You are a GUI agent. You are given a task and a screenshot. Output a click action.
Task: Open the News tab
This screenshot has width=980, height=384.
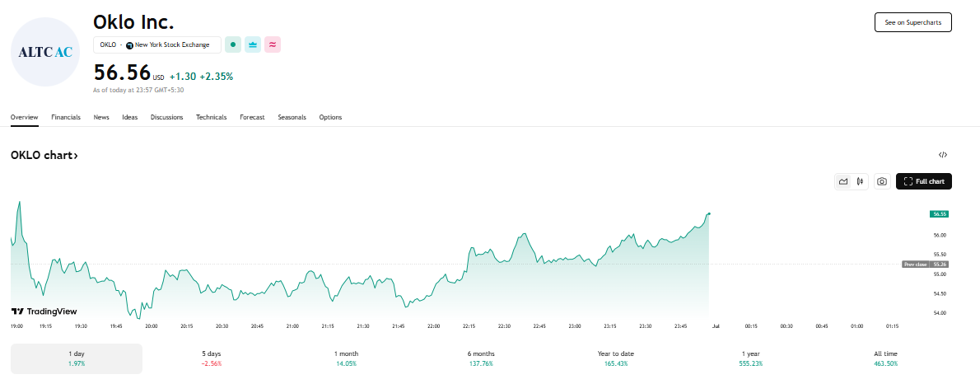tap(101, 117)
